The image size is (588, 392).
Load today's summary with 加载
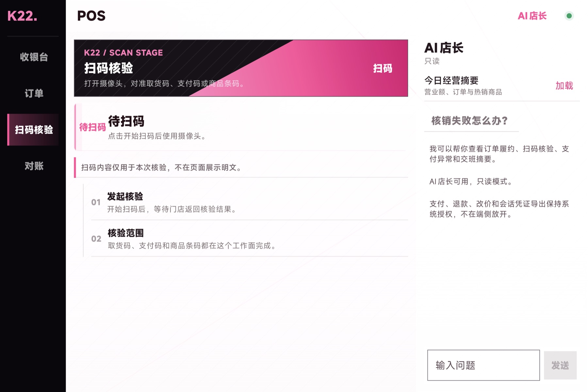click(x=564, y=86)
